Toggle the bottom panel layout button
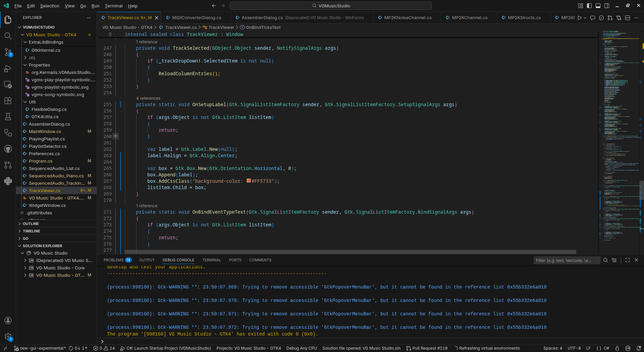 coord(598,6)
